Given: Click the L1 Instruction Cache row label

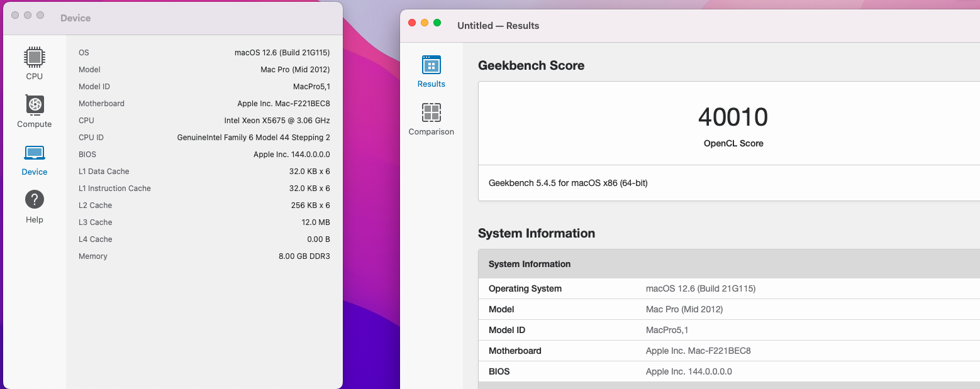Looking at the screenshot, I should [x=114, y=189].
